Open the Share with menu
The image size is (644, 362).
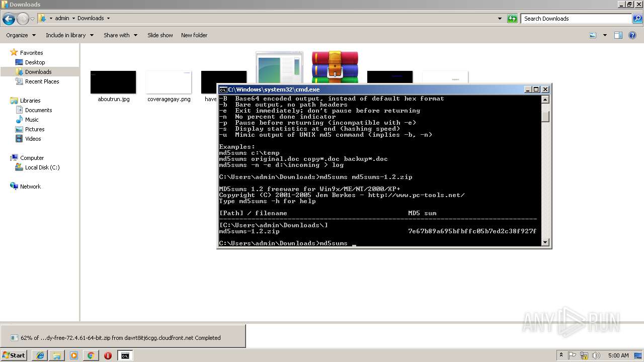click(120, 35)
